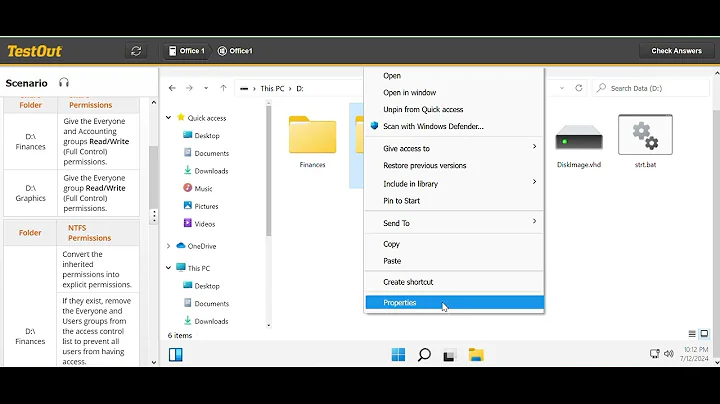Screen dimensions: 720x404
Task: Refresh the D: drive folder view
Action: [x=579, y=88]
